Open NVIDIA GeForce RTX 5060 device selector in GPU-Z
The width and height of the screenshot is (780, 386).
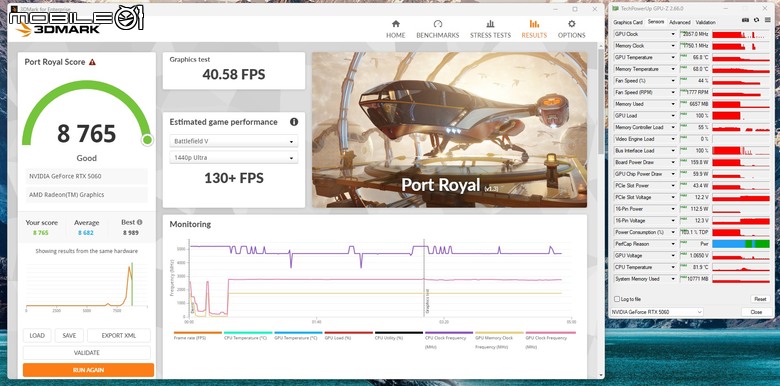(x=657, y=312)
